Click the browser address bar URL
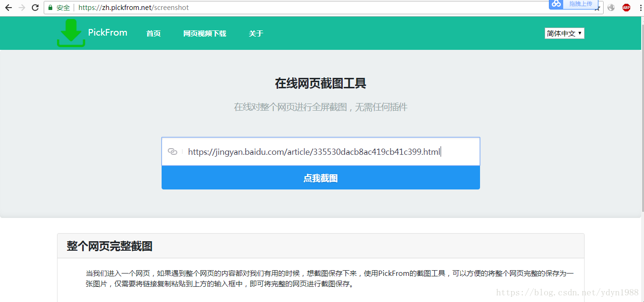The image size is (644, 302). coord(134,8)
